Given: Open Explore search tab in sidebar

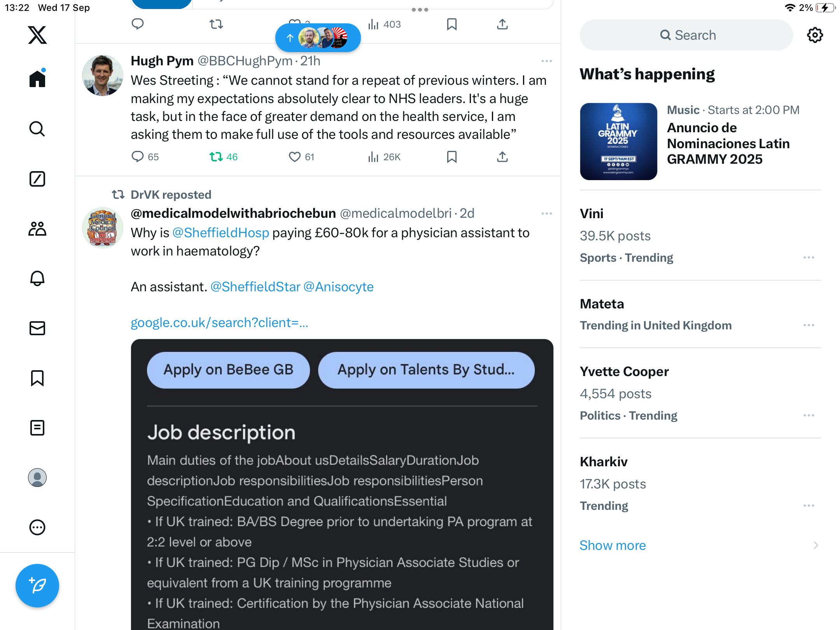Looking at the screenshot, I should coord(37,129).
